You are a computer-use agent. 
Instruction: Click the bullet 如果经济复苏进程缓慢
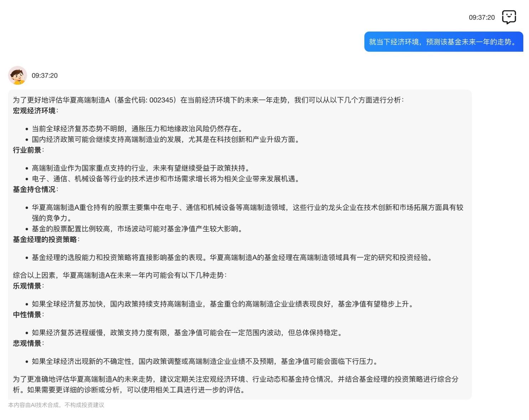(188, 332)
